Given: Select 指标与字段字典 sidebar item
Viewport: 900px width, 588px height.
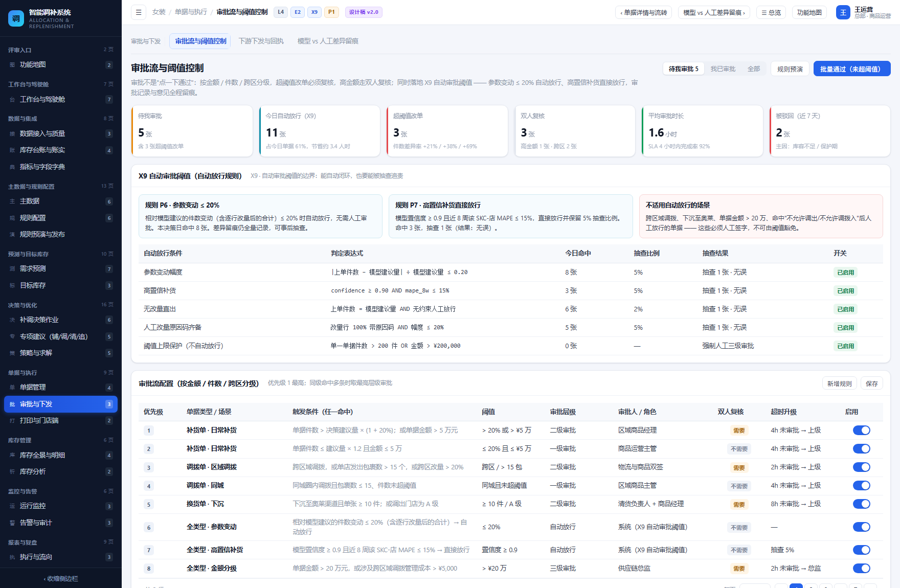Looking at the screenshot, I should [x=61, y=167].
